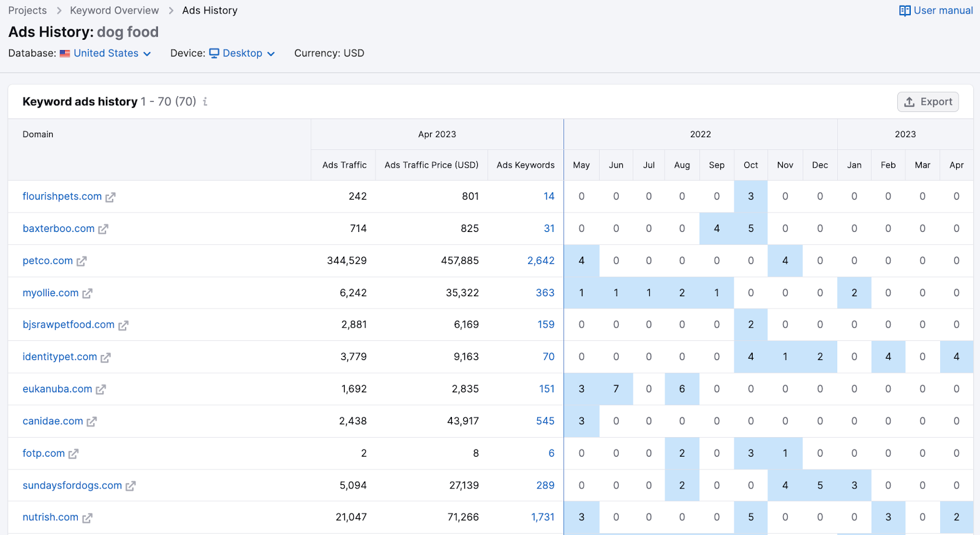Screen dimensions: 980x535
Task: Open bjsrawpetfood.com ads keywords count 159
Action: 546,324
